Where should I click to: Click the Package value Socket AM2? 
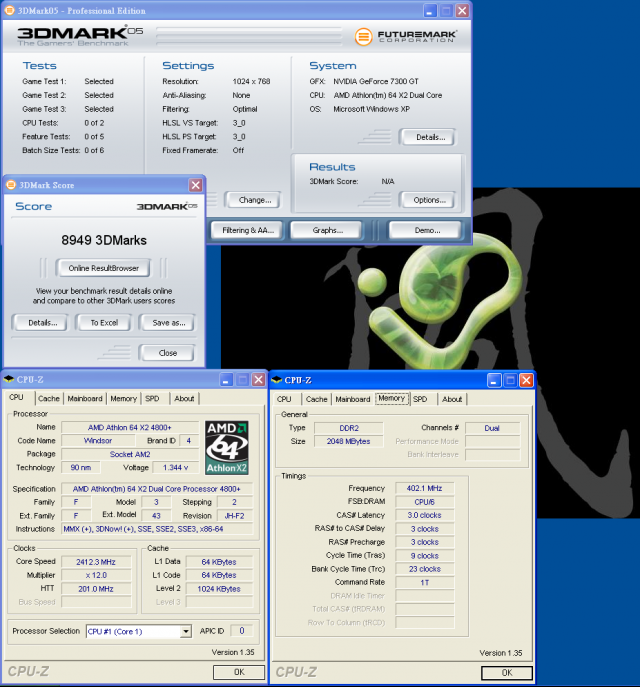tap(130, 454)
